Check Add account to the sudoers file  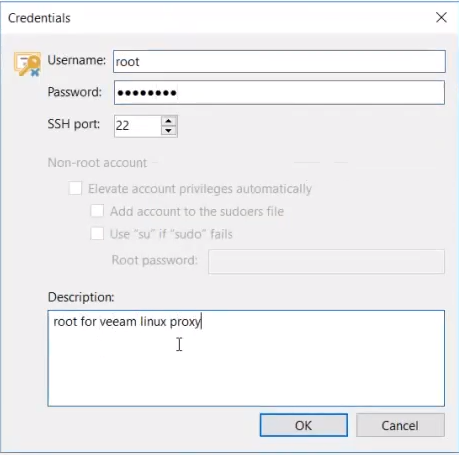(97, 211)
